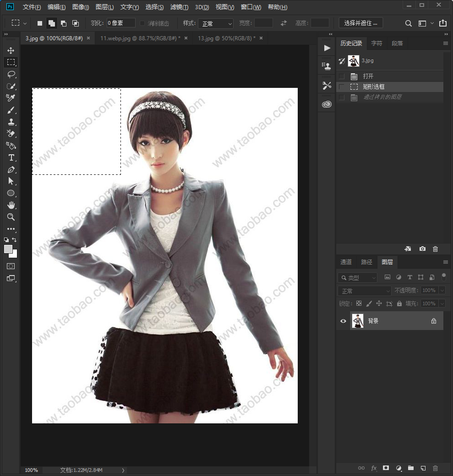Create new snapshot camera icon
453x476 pixels.
(422, 249)
